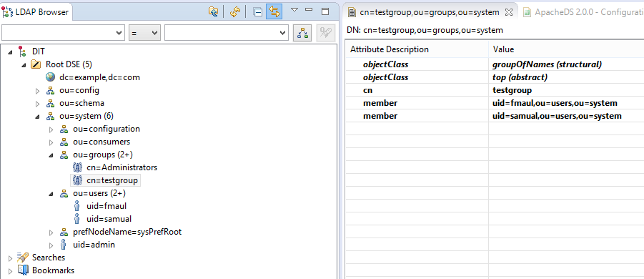The height and width of the screenshot is (279, 644).
Task: Select the dc=example,dc=com entry
Action: click(100, 77)
